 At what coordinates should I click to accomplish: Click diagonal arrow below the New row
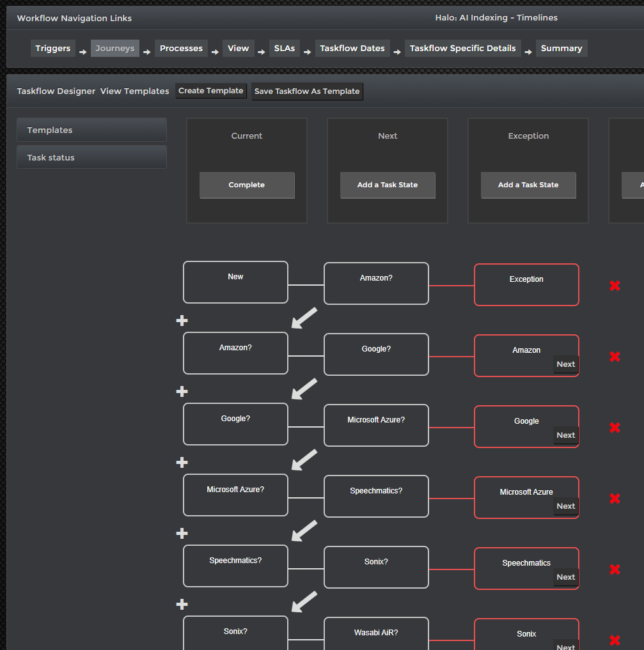(304, 318)
